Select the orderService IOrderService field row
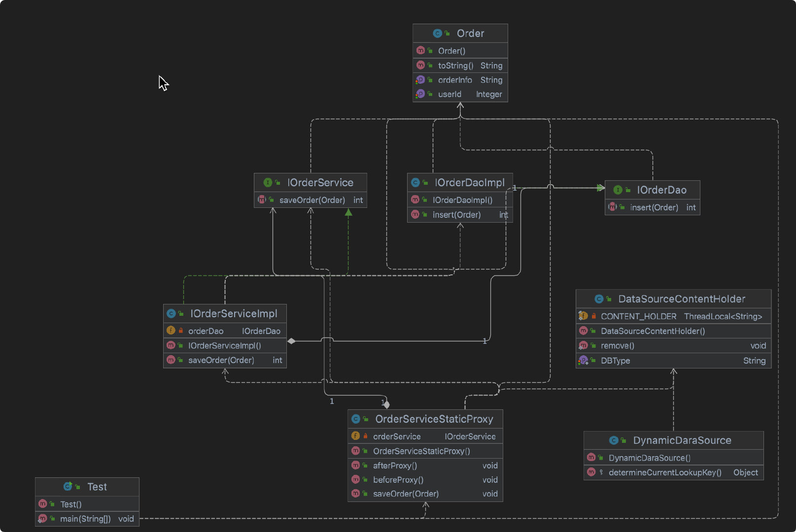The image size is (796, 532). coord(425,436)
